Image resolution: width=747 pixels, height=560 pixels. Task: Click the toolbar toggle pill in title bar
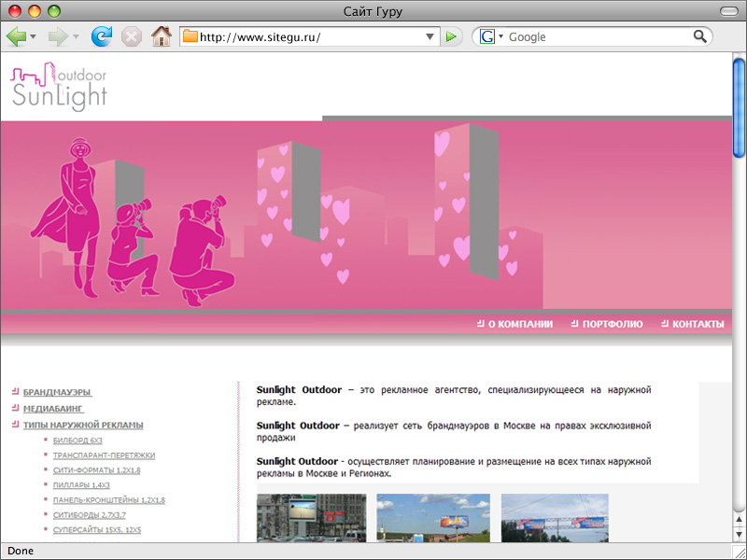click(728, 11)
